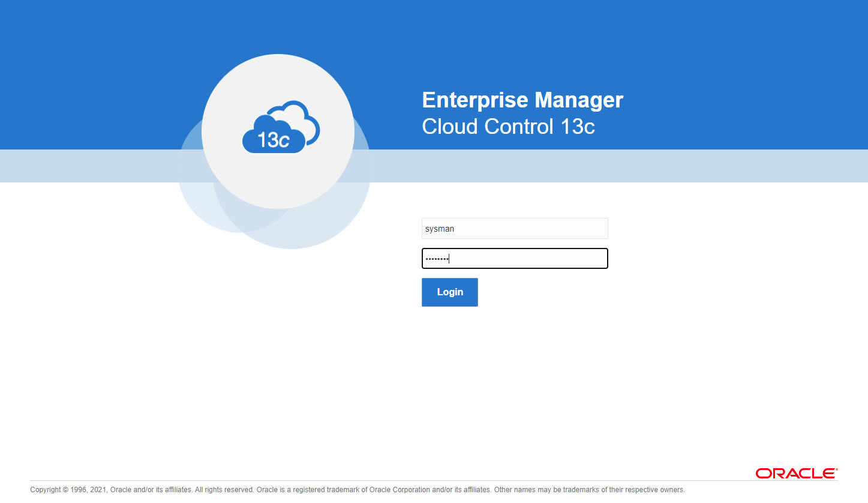Image resolution: width=868 pixels, height=503 pixels.
Task: Click the Cloud Control 13c title text
Action: point(509,127)
